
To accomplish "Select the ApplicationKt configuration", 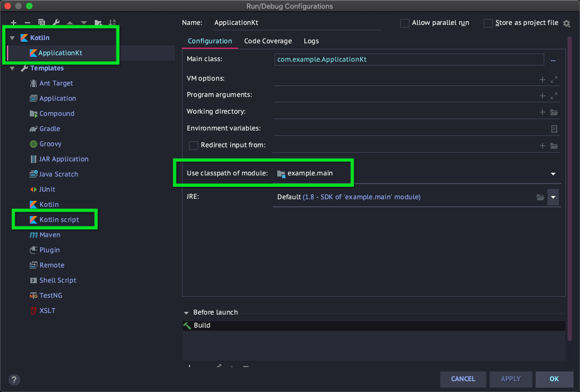I will click(60, 53).
